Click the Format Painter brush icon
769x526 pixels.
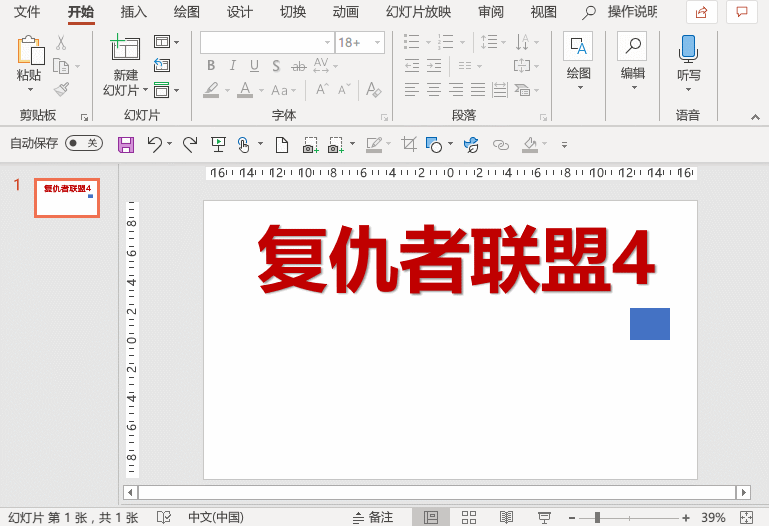tap(62, 90)
